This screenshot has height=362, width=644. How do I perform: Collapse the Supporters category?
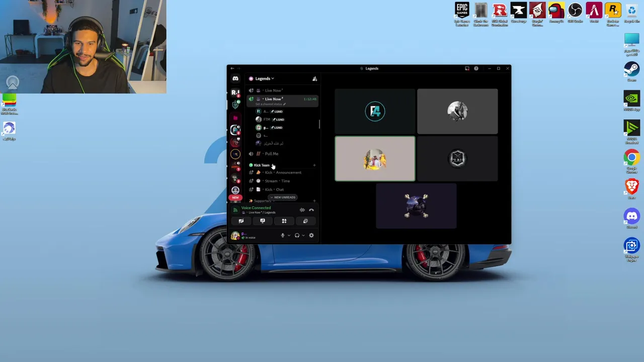(x=262, y=201)
